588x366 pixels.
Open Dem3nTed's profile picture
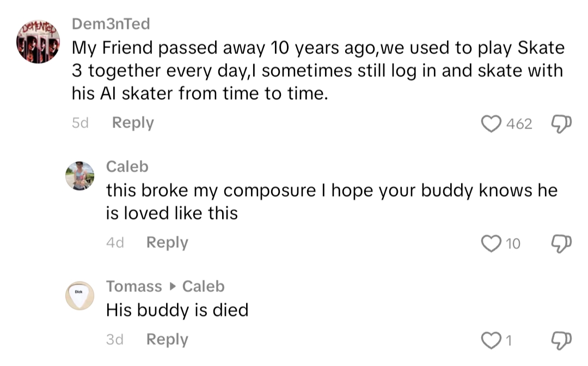click(x=38, y=43)
